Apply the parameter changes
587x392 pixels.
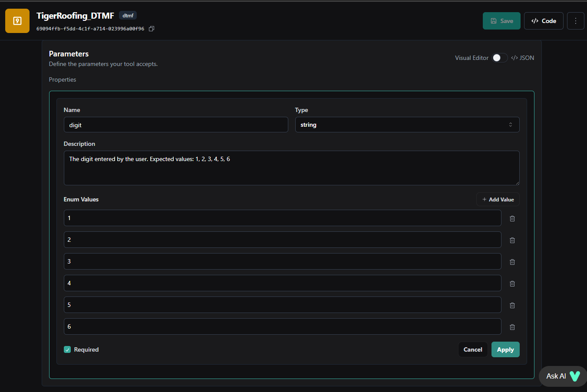click(x=505, y=349)
